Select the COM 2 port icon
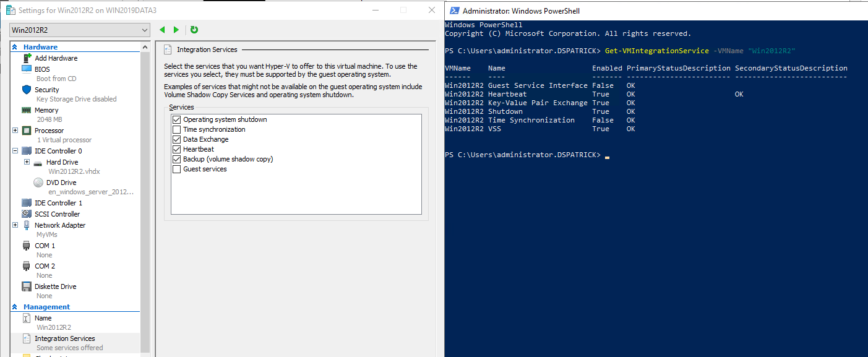 pyautogui.click(x=27, y=266)
